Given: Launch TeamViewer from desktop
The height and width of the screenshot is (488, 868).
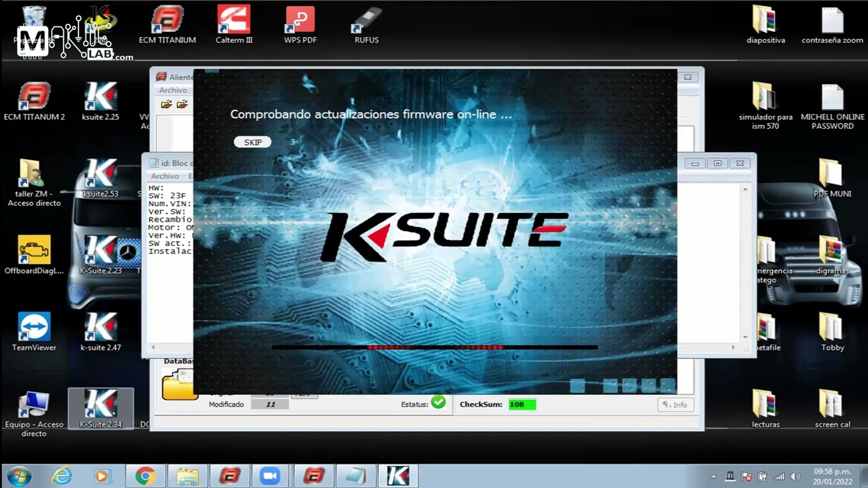Looking at the screenshot, I should (34, 332).
